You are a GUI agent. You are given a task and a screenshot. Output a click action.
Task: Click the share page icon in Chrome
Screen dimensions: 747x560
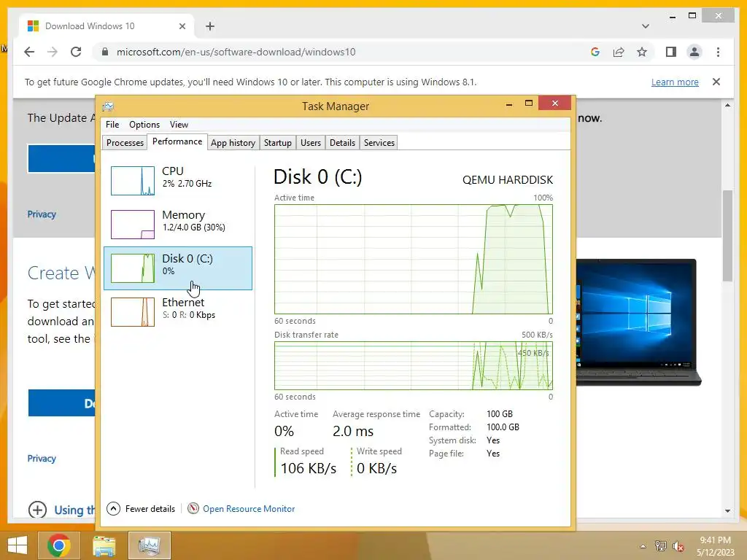(619, 52)
